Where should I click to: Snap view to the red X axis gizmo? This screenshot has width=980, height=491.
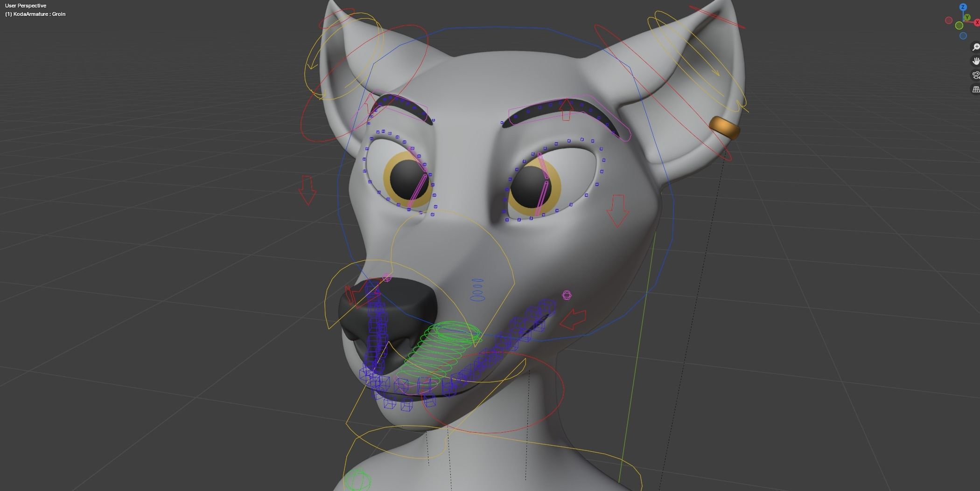click(977, 22)
